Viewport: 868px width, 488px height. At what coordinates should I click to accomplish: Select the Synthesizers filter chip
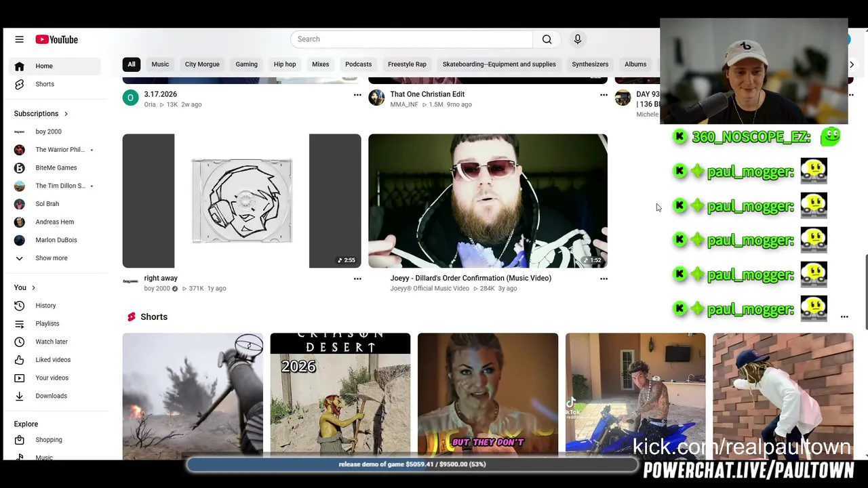click(x=590, y=64)
